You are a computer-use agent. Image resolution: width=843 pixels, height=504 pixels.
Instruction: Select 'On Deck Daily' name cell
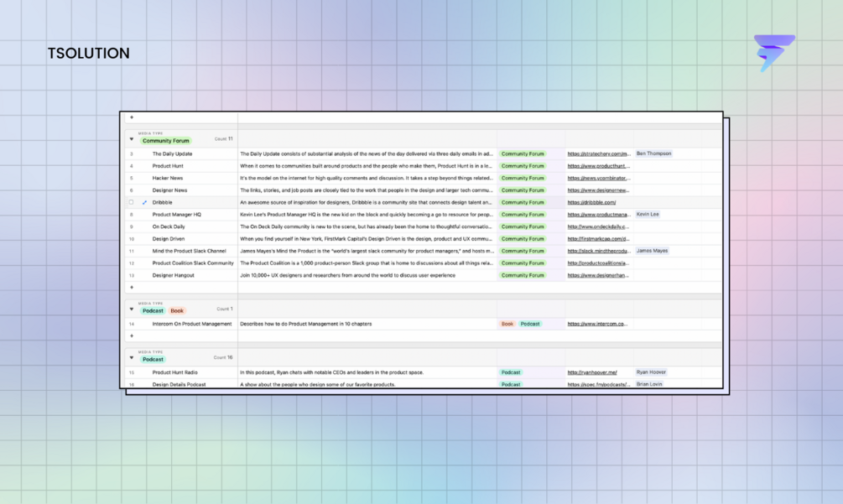169,226
